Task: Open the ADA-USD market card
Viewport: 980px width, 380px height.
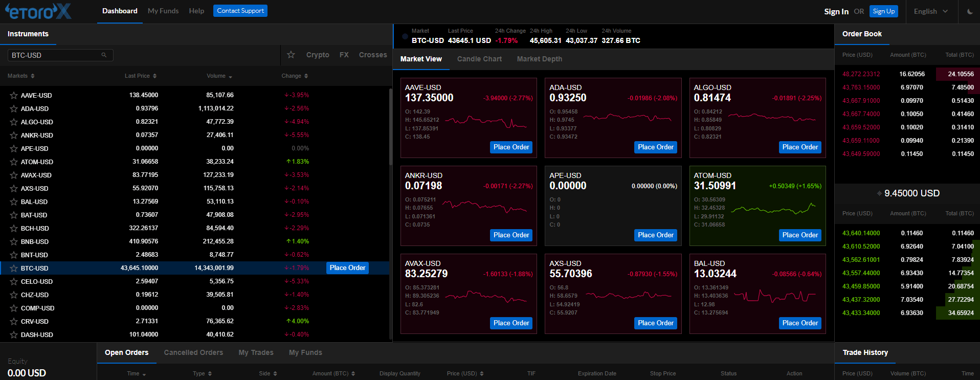Action: point(613,118)
